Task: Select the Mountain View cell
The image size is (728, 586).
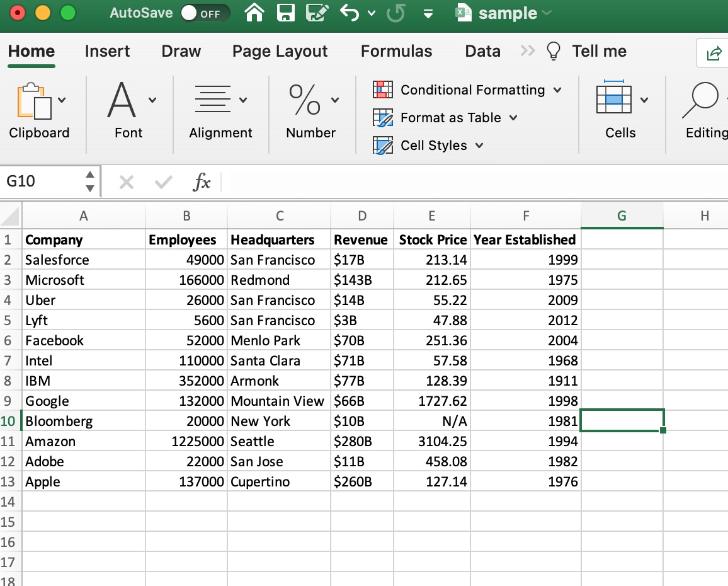Action: click(279, 401)
